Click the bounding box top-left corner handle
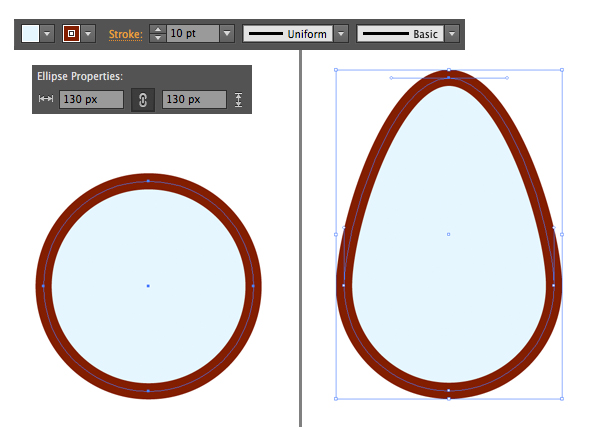Viewport: 600px width, 427px height. click(x=336, y=70)
